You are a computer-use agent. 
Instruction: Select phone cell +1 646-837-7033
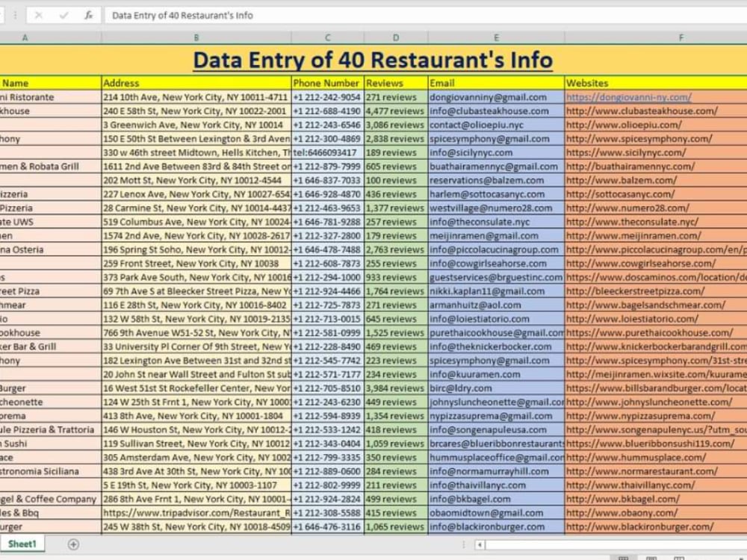[327, 180]
